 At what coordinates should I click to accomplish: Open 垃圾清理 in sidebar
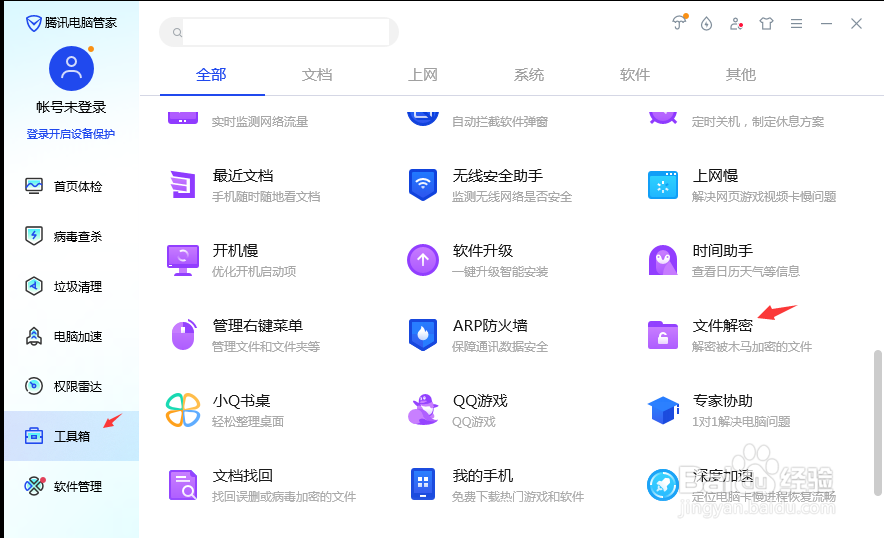pyautogui.click(x=72, y=286)
